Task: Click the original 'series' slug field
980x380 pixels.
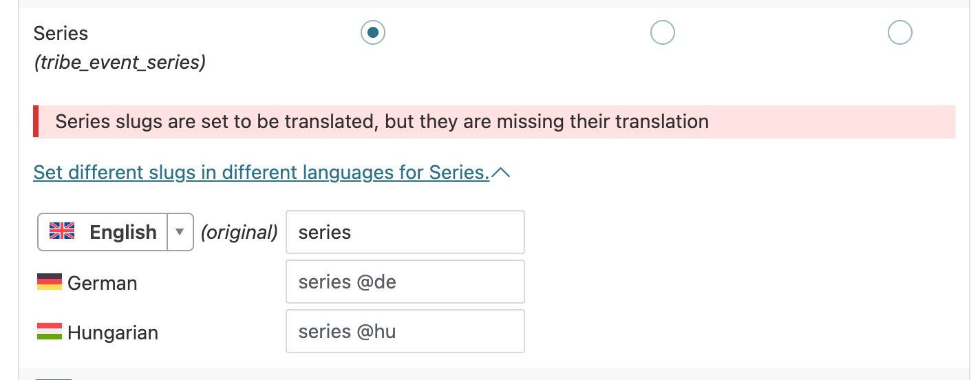Action: pyautogui.click(x=405, y=232)
